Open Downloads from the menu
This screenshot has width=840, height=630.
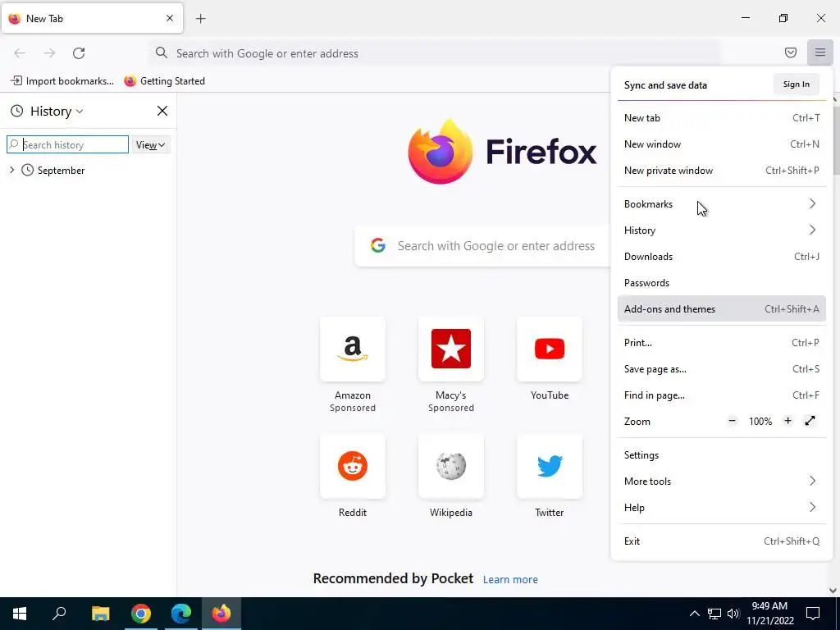[x=722, y=256]
